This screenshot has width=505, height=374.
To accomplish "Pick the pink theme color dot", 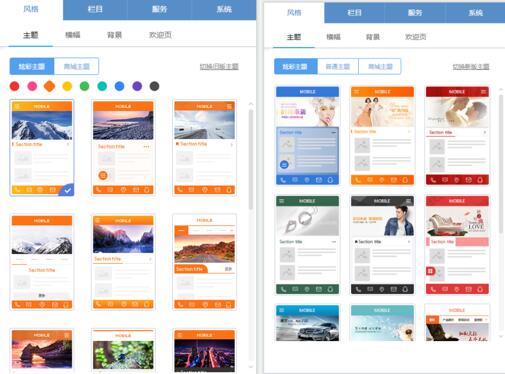I will [32, 86].
